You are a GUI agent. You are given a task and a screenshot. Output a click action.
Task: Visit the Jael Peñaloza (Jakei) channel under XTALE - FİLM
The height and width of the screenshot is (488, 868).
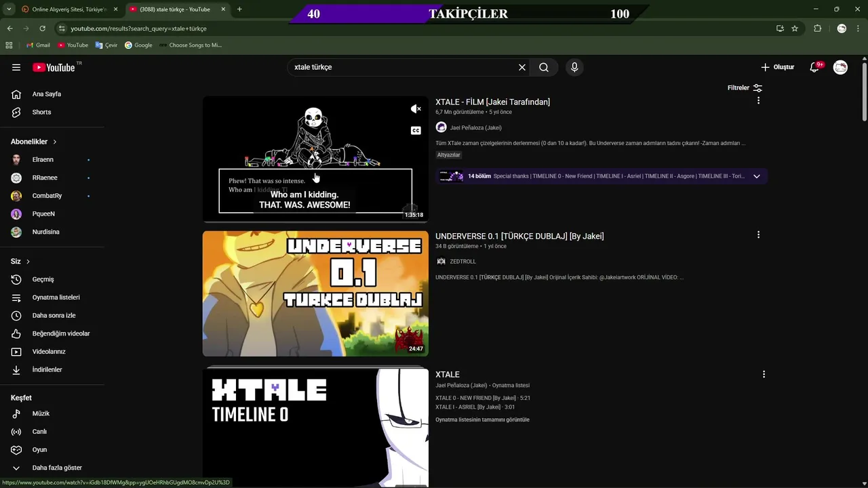click(475, 127)
